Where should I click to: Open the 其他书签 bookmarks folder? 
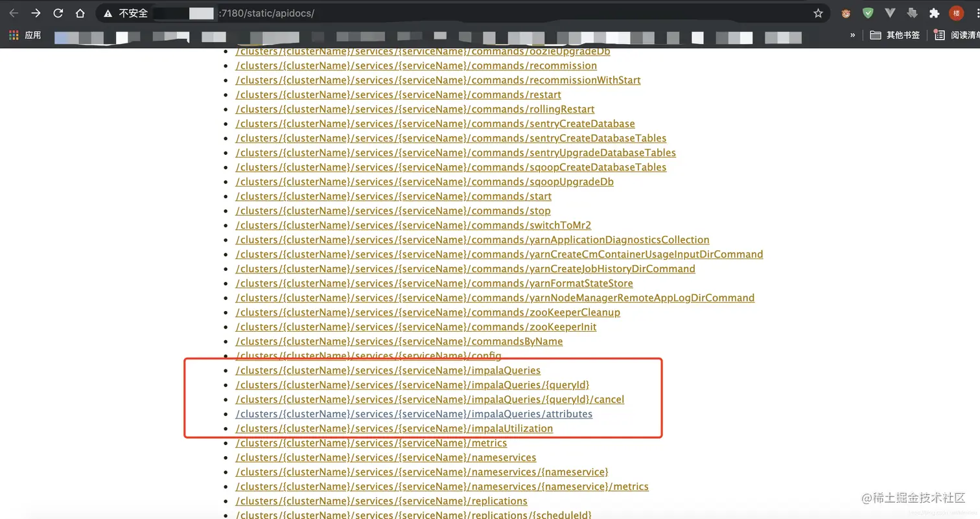click(x=895, y=36)
